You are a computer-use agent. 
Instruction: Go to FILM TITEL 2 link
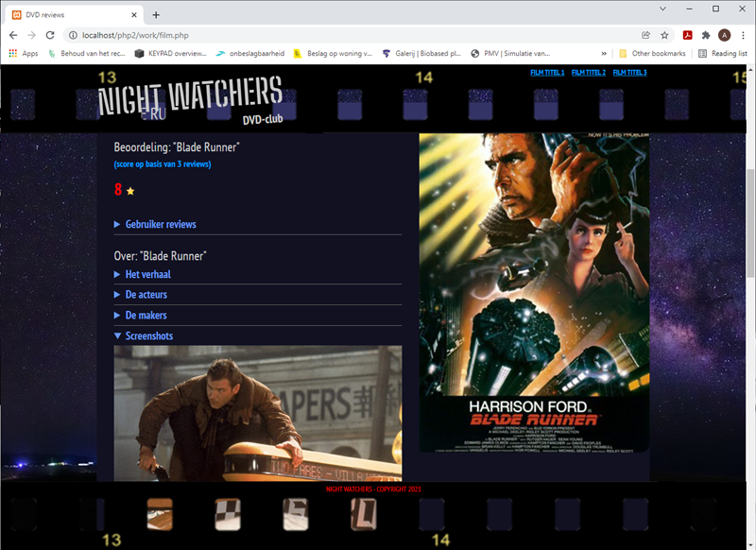point(589,73)
